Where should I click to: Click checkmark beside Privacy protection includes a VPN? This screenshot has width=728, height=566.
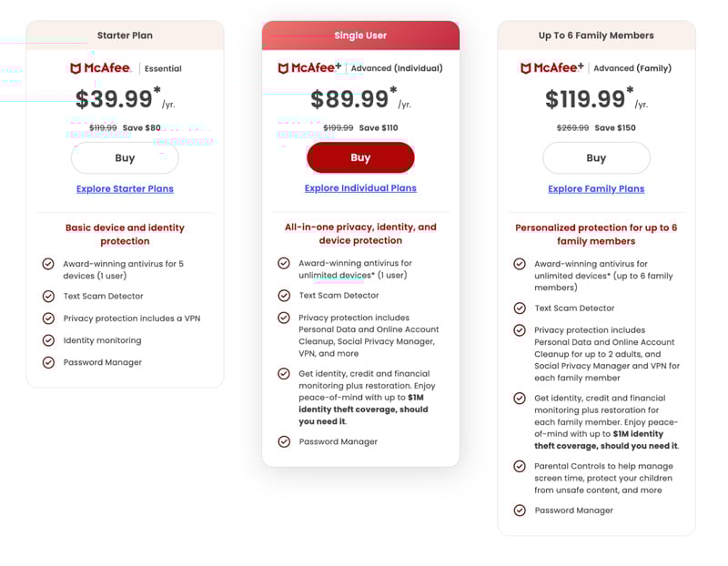[x=48, y=318]
